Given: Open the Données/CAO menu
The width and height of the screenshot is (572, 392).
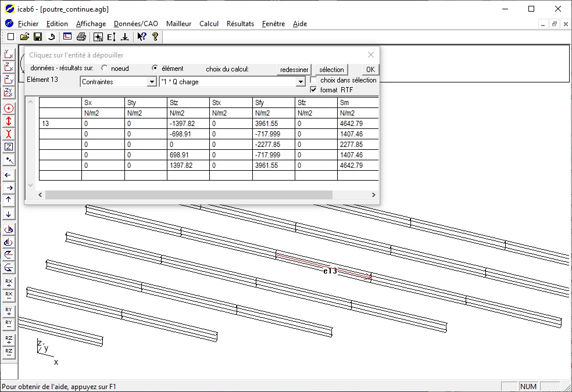Looking at the screenshot, I should [x=135, y=24].
